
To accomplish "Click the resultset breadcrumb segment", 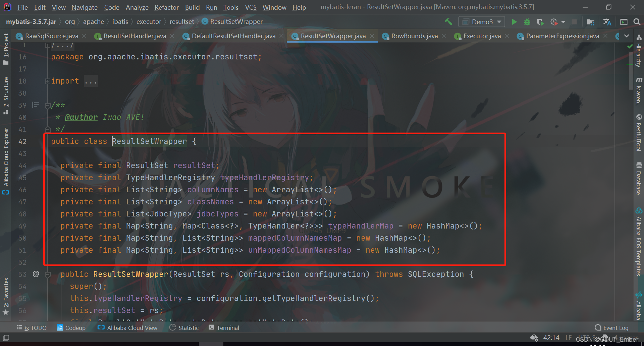I will [x=182, y=22].
